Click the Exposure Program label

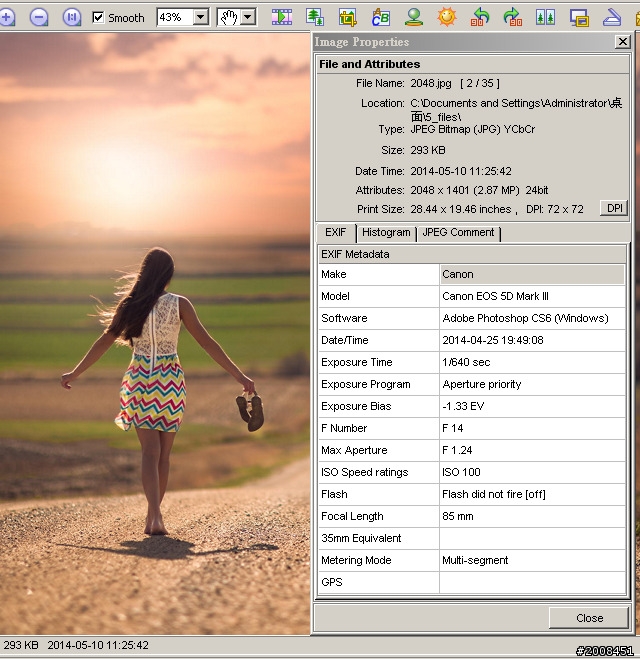tap(366, 384)
